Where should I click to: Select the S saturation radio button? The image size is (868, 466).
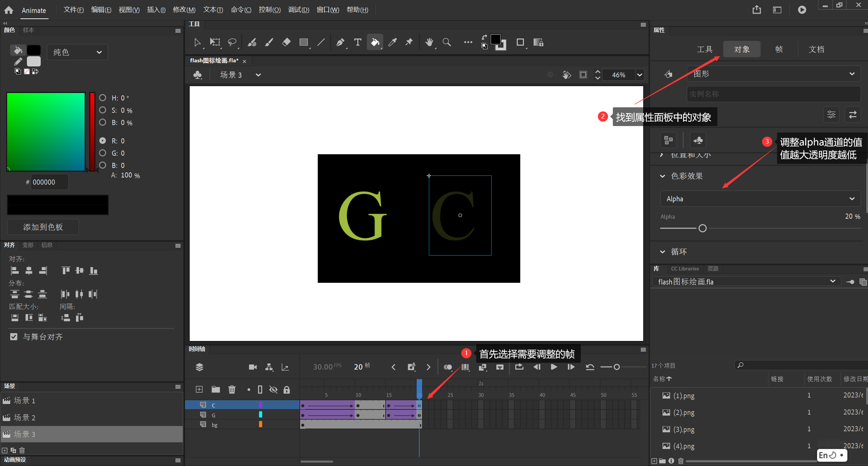point(103,110)
